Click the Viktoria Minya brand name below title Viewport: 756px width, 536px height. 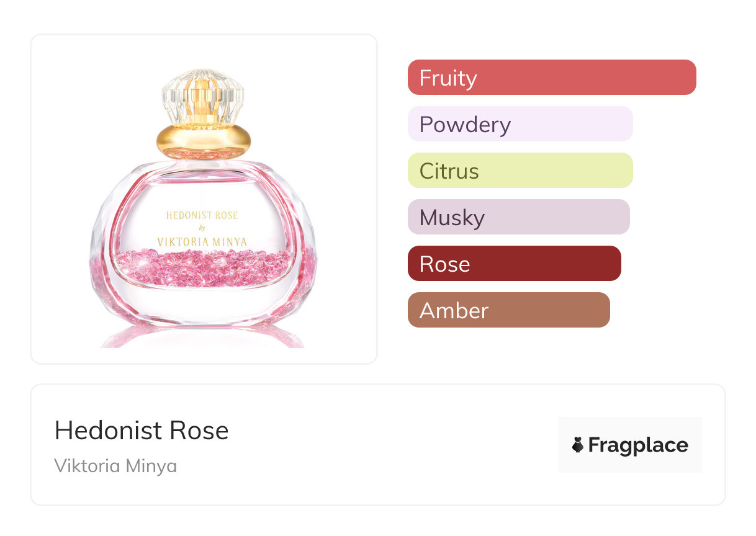coord(115,466)
